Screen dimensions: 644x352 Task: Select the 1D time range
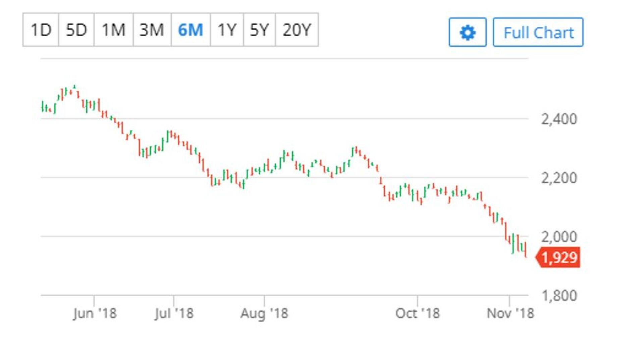coord(41,30)
